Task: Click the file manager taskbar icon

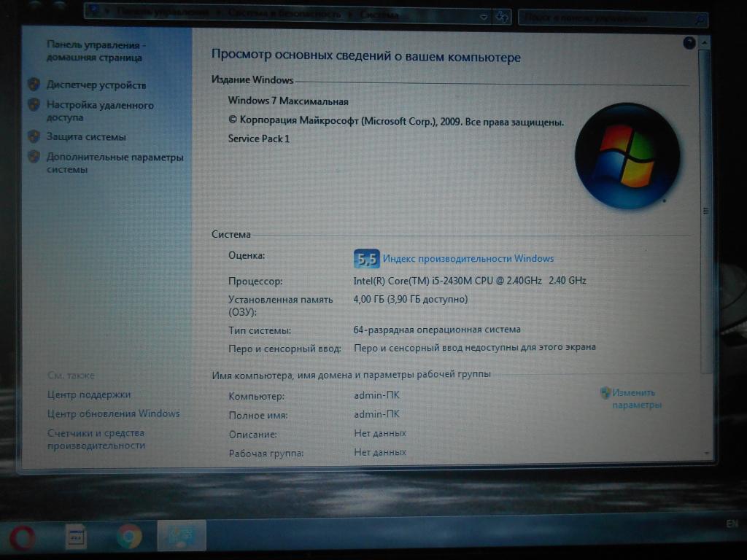Action: pyautogui.click(x=75, y=537)
